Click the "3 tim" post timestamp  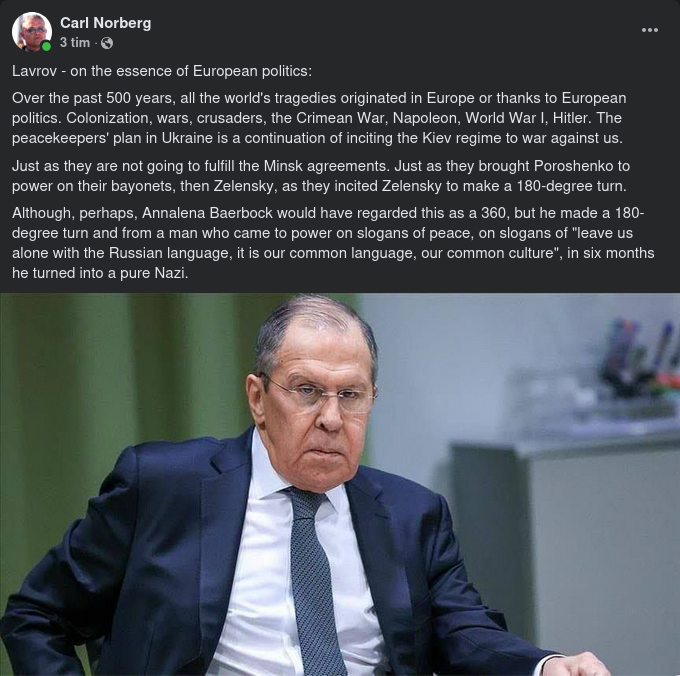[x=74, y=43]
